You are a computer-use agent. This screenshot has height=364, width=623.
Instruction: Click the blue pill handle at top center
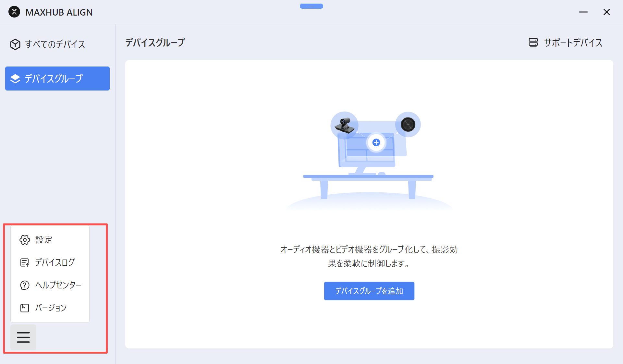(x=311, y=6)
